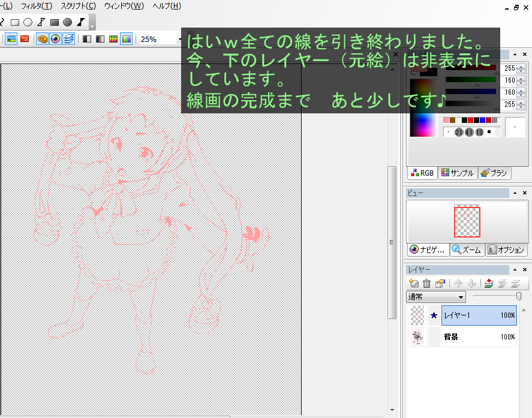Click the add new layer icon
The image size is (532, 418).
pyautogui.click(x=413, y=284)
